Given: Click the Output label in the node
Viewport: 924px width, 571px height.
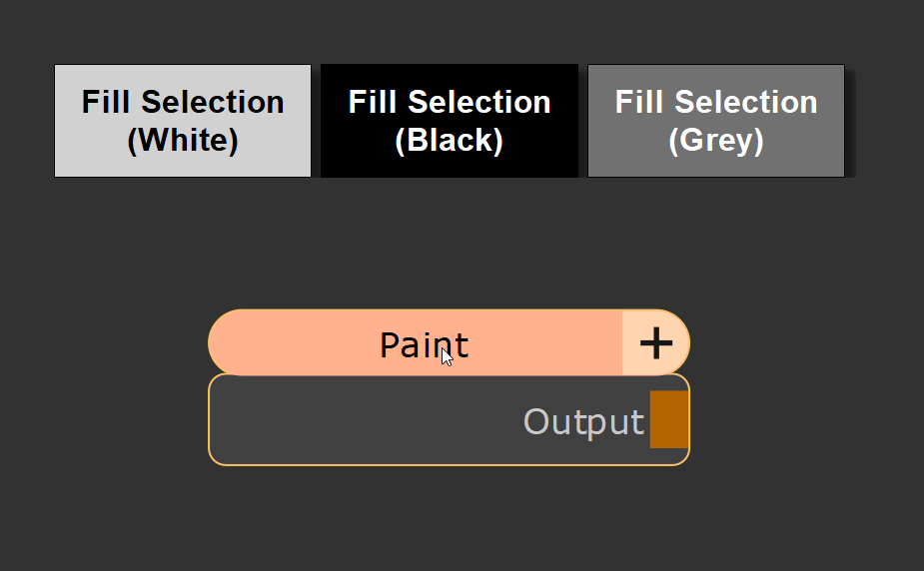Looking at the screenshot, I should pyautogui.click(x=583, y=422).
